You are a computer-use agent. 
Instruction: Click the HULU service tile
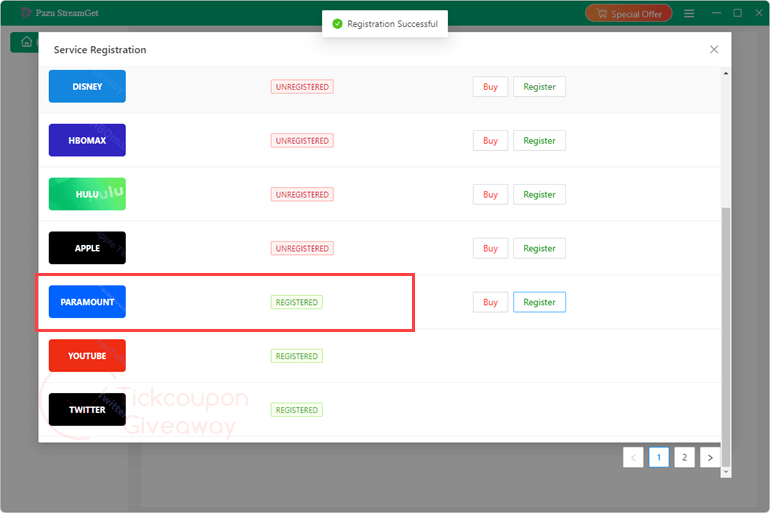tap(87, 194)
